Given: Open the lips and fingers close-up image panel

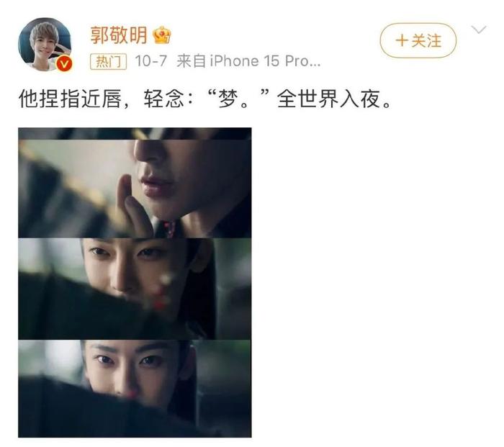Looking at the screenshot, I should 135,183.
